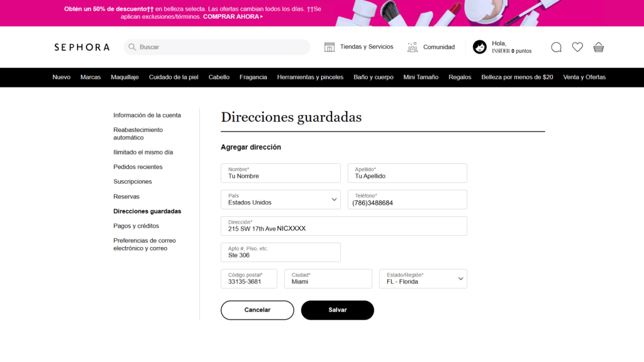Open Suscripciones in sidebar
Screen dimensions: 644x362
pos(132,182)
